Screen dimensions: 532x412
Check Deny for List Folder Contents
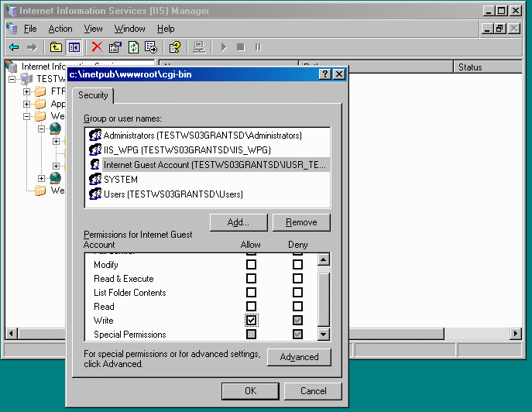297,292
